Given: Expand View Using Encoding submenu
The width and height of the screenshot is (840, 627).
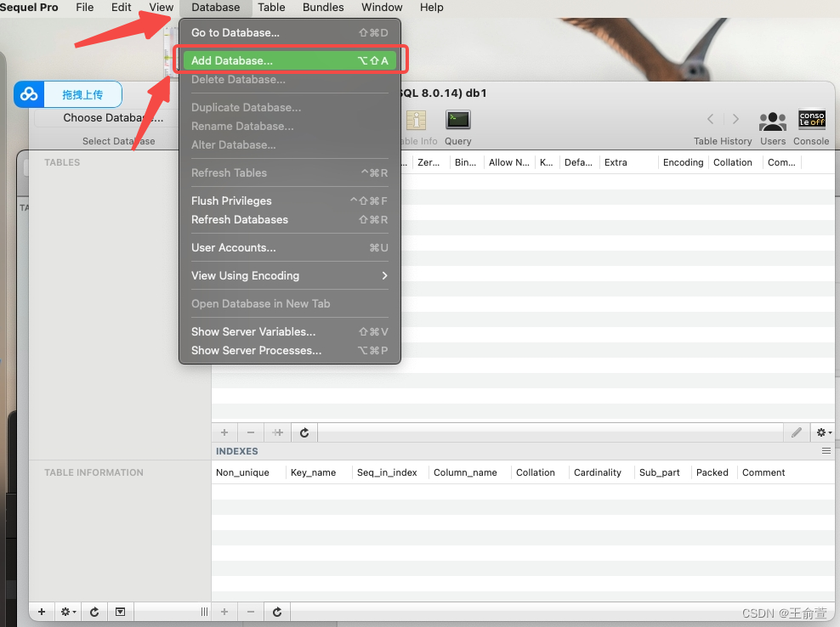Looking at the screenshot, I should click(x=290, y=276).
